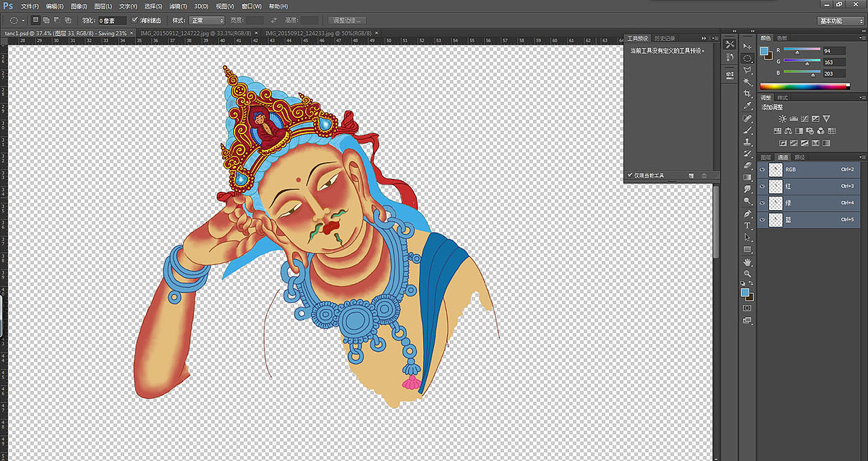Add a Color Balance adjustment
This screenshot has height=461, width=868.
tap(788, 131)
